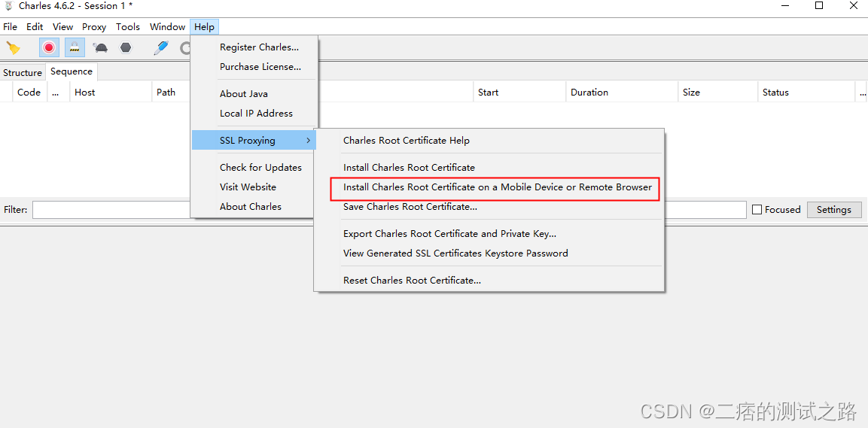Enable the Focused checkbox
Image resolution: width=868 pixels, height=428 pixels.
[x=757, y=210]
